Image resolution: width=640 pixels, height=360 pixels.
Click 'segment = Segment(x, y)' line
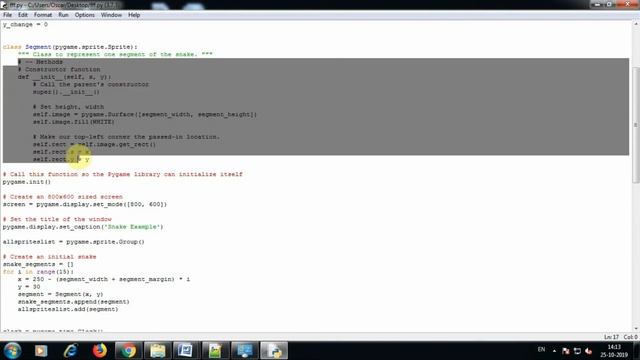point(60,294)
